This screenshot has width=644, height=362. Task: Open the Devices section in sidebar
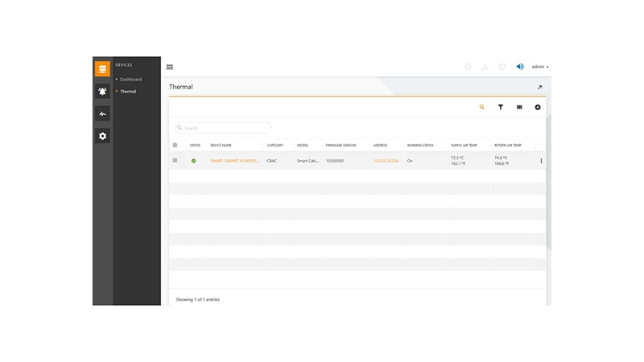102,69
